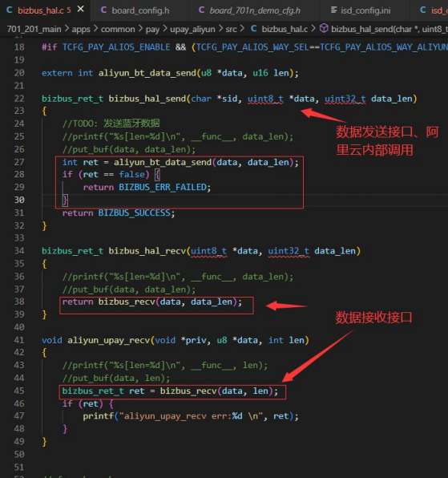Click C file icon on bizbus_hal.c tab
The image size is (448, 478).
tap(10, 10)
